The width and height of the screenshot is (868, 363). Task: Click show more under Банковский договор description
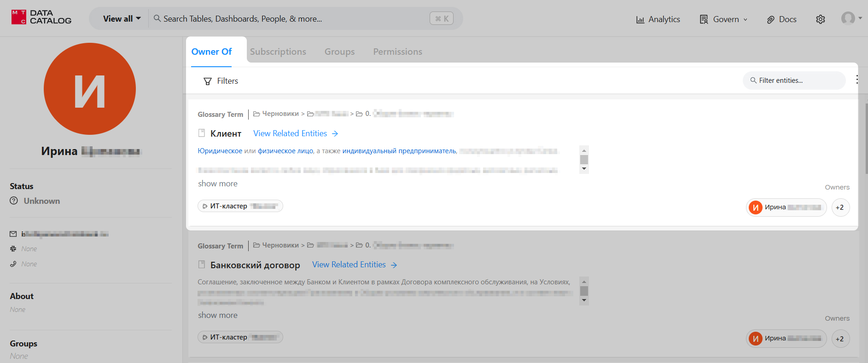(x=218, y=315)
